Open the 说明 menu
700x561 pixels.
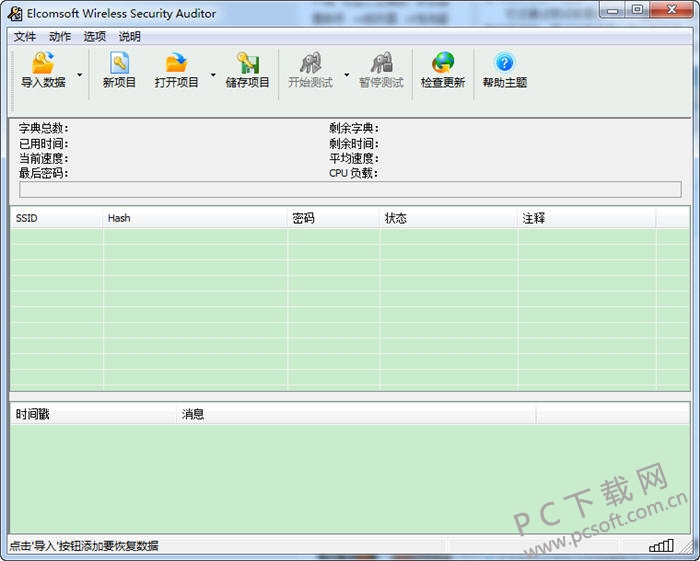click(x=130, y=37)
